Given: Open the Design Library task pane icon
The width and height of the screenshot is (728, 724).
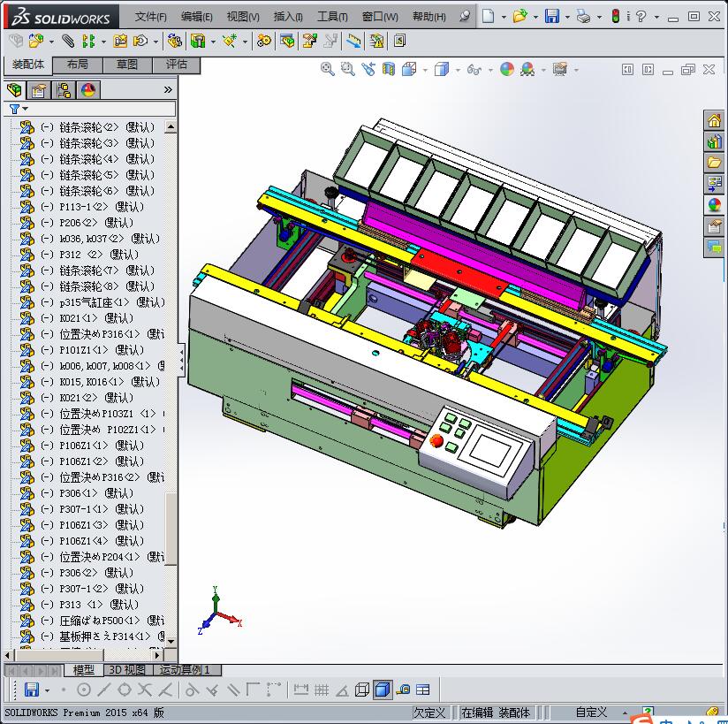Looking at the screenshot, I should point(714,141).
